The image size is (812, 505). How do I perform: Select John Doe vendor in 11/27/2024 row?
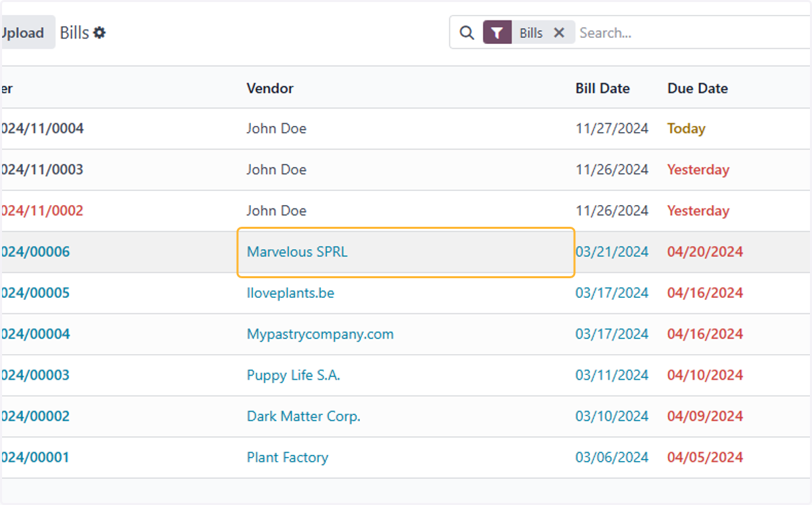(x=276, y=128)
